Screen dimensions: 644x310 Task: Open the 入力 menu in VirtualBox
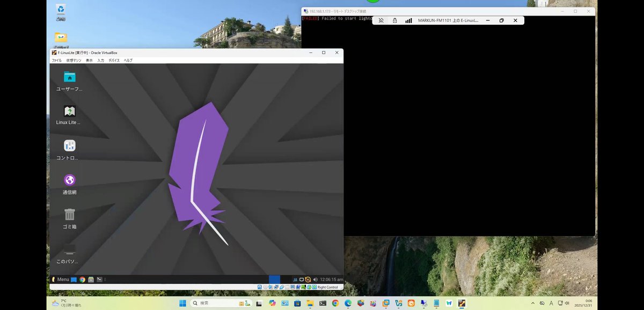[x=101, y=61]
